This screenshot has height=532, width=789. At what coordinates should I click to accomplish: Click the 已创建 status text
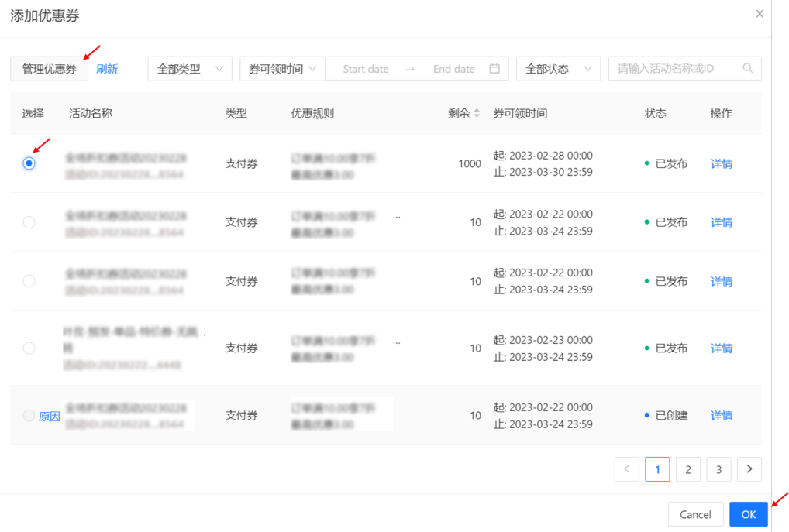pyautogui.click(x=672, y=415)
